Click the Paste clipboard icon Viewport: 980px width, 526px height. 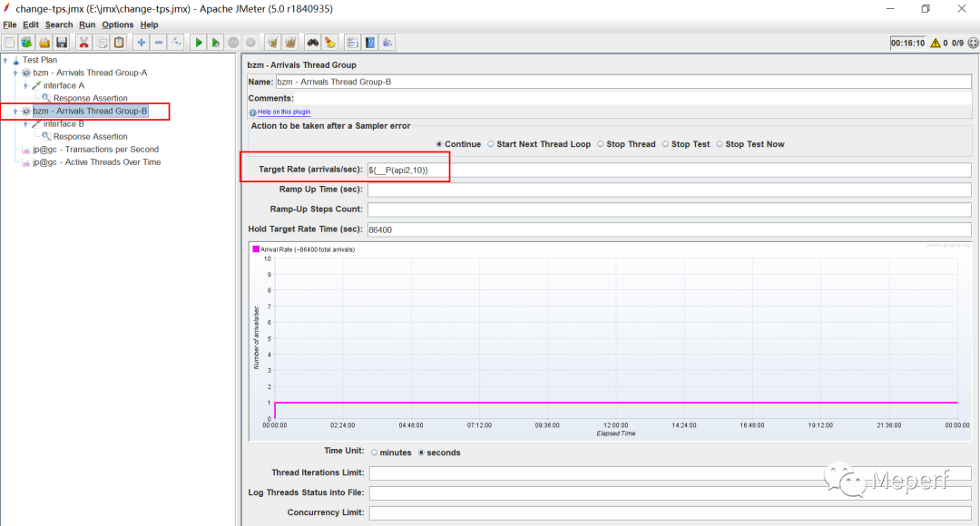[x=119, y=43]
